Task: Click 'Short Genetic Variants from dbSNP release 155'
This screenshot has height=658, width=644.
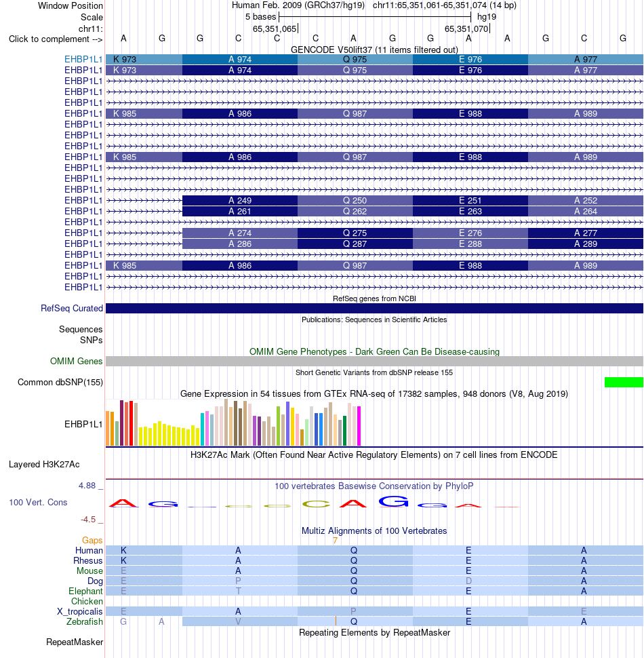Action: click(374, 372)
